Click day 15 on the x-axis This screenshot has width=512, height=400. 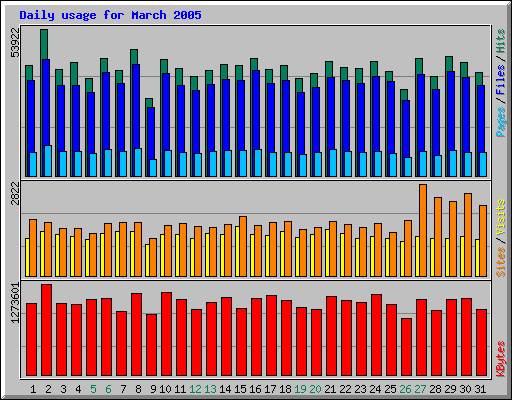pyautogui.click(x=240, y=389)
